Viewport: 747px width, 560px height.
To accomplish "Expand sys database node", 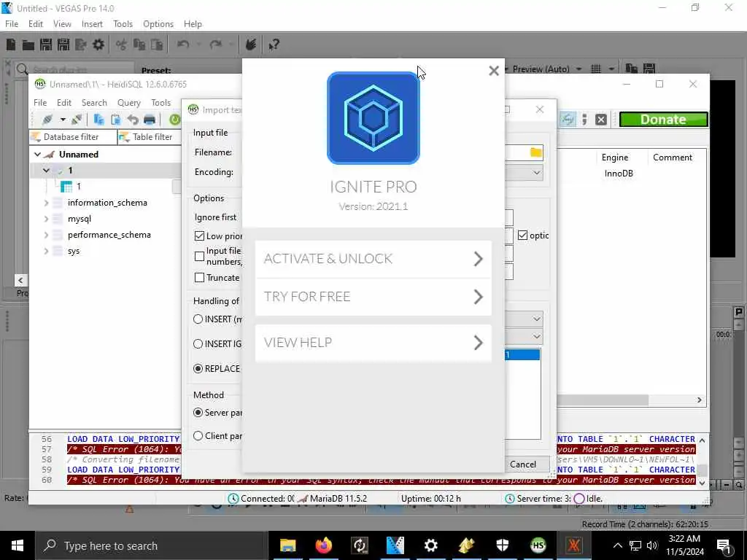I will click(46, 251).
